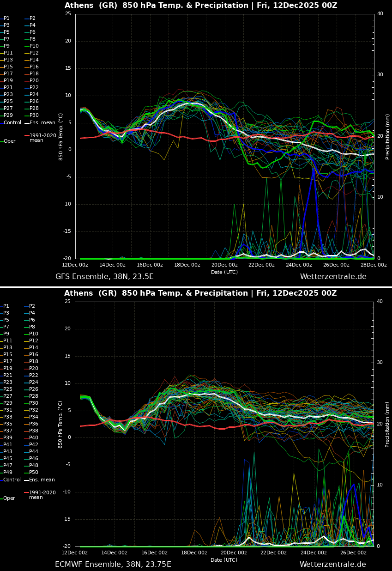Screen dimensions: 392x571
Task: Click the GFS Ensemble, 38N, 23.5E label
Action: tap(104, 277)
